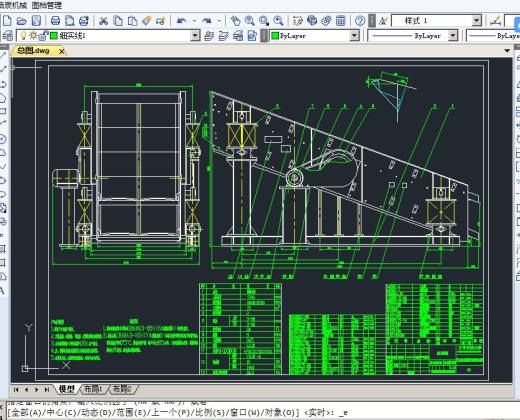520x420 pixels.
Task: Click the Help question mark icon
Action: tap(360, 21)
